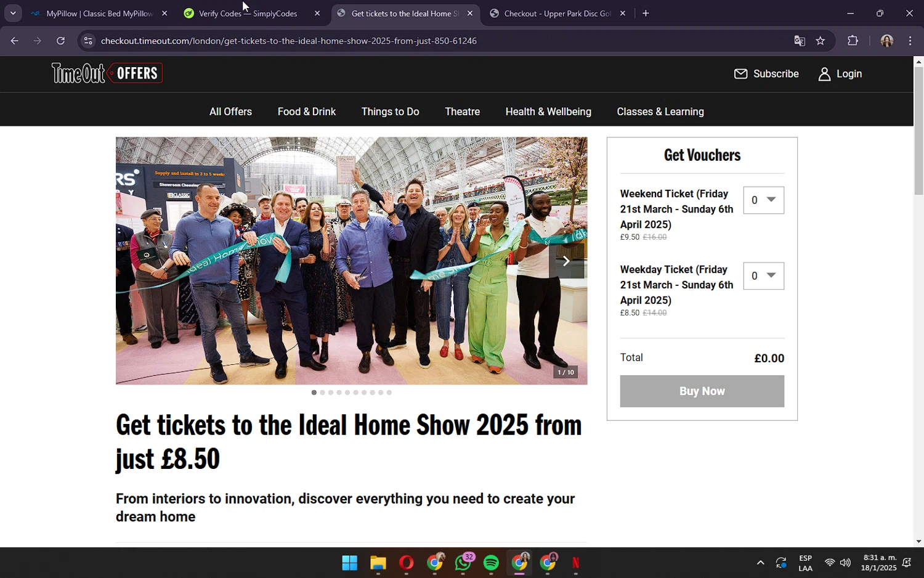This screenshot has width=924, height=578.
Task: Close the Checkout Upper Park tab
Action: pos(623,13)
